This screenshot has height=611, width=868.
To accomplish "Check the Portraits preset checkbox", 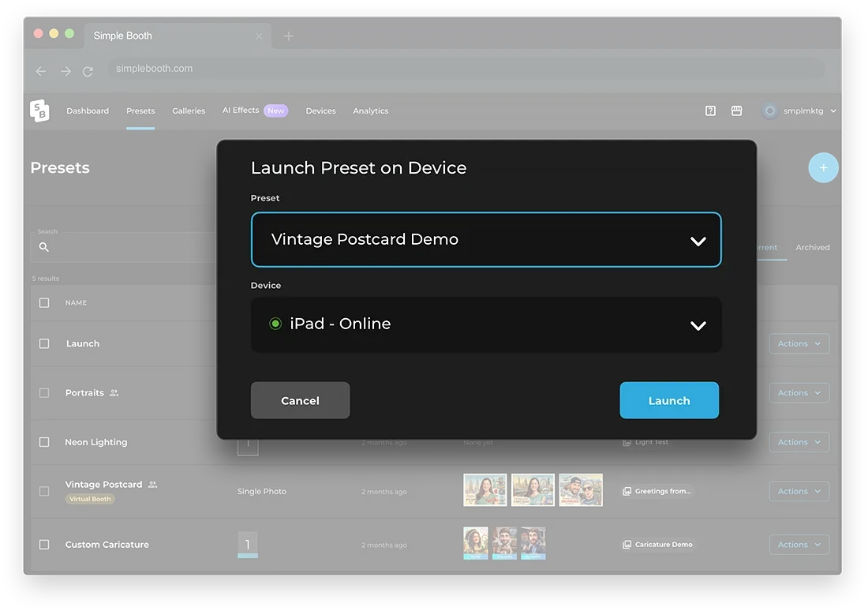I will click(x=44, y=393).
